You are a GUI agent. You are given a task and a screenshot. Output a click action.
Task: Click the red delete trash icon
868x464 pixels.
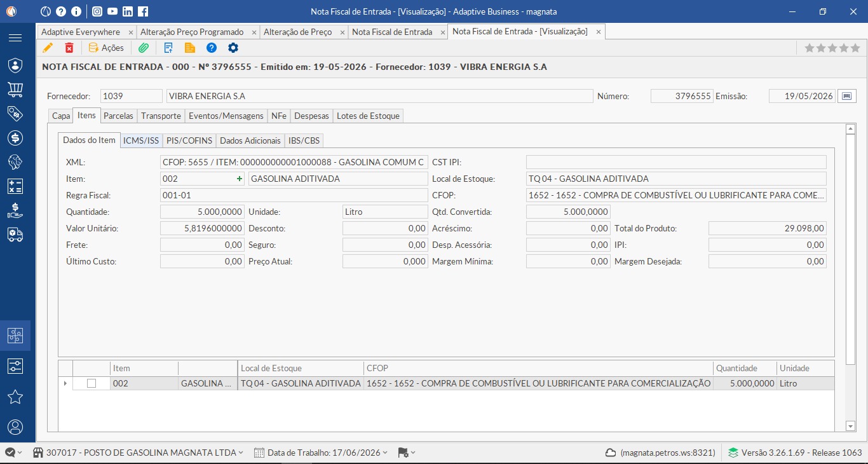[69, 48]
